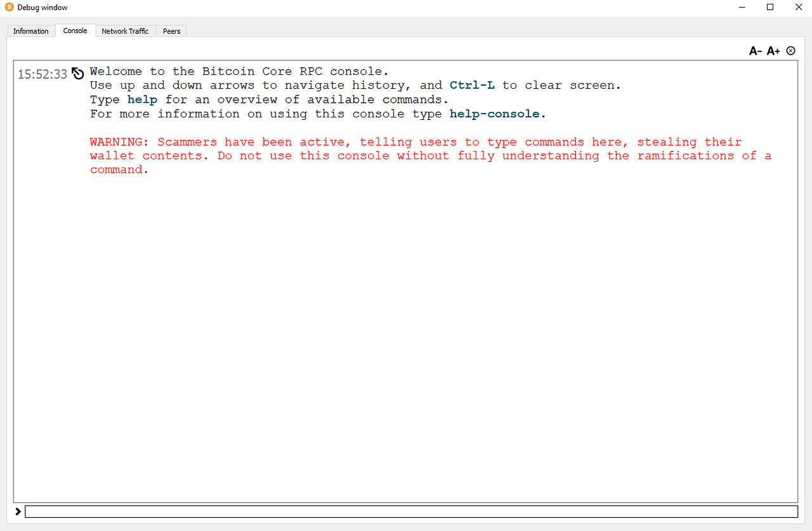Click the executed-command arrow icon beside the timestamp
This screenshot has width=812, height=531.
[x=77, y=73]
